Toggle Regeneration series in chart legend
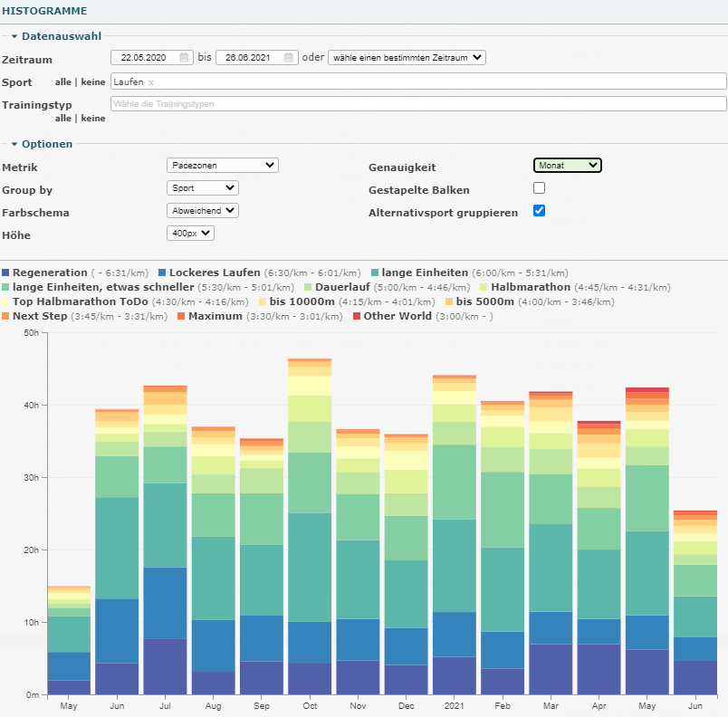Screen dimensions: 728x717 [49, 272]
